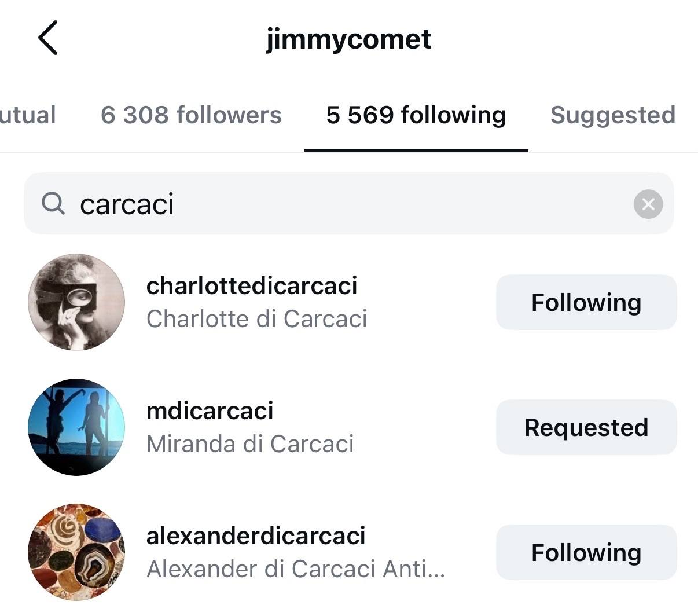Tap the jimmycomet header title
The height and width of the screenshot is (616, 698).
coord(348,39)
